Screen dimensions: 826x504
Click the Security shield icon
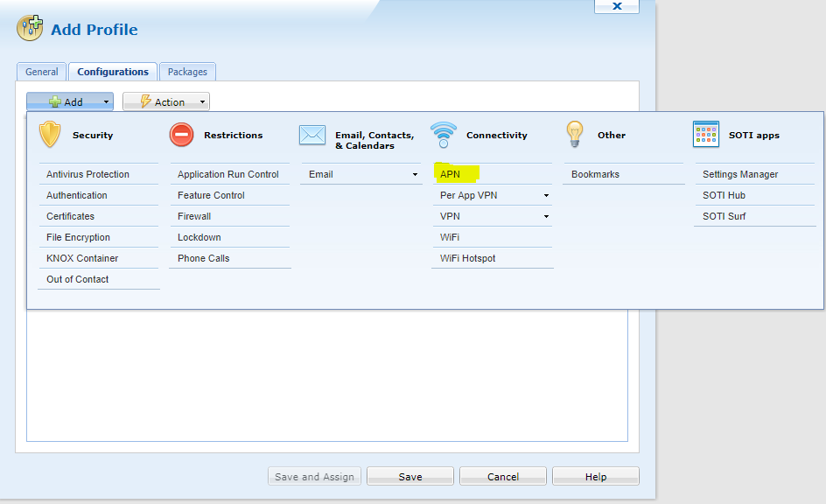tap(50, 134)
